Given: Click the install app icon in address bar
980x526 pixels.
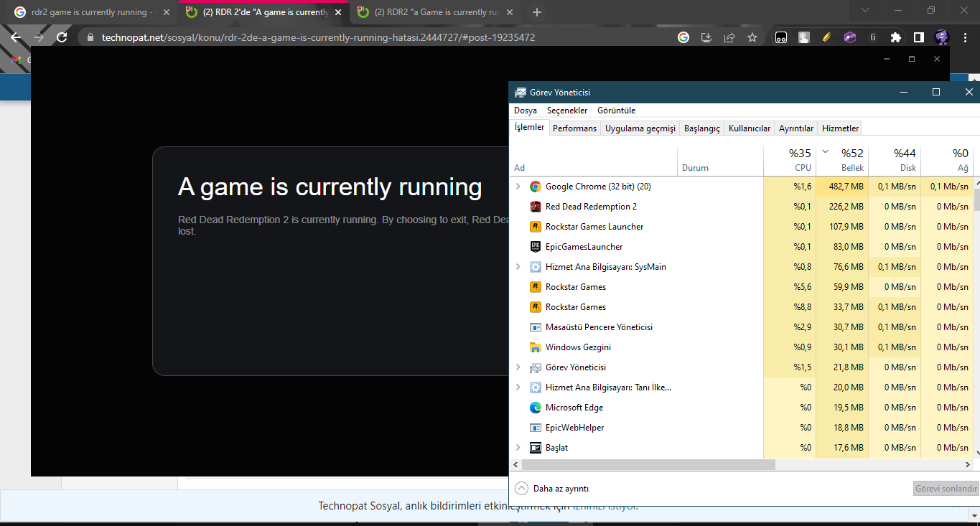Looking at the screenshot, I should pos(706,37).
